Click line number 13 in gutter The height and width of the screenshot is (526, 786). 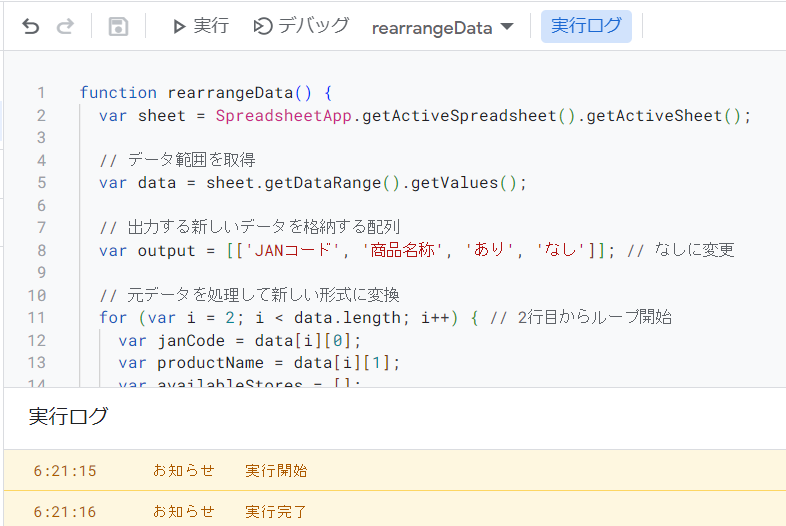point(37,363)
